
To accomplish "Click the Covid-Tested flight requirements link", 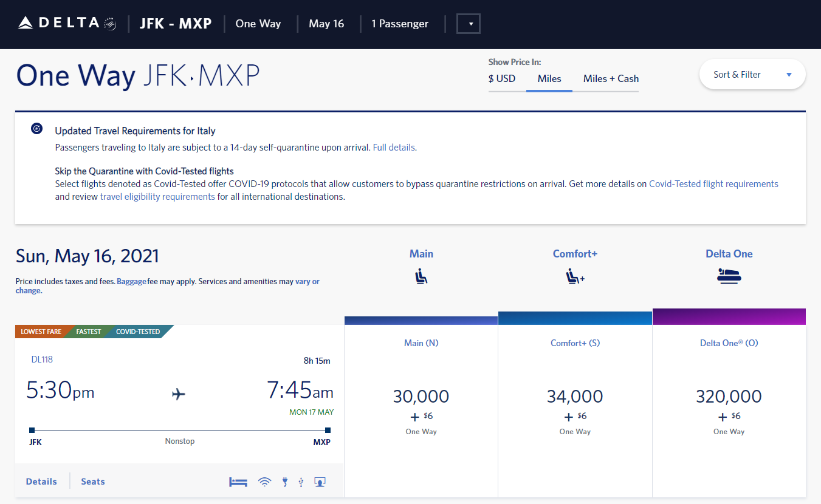I will [713, 183].
